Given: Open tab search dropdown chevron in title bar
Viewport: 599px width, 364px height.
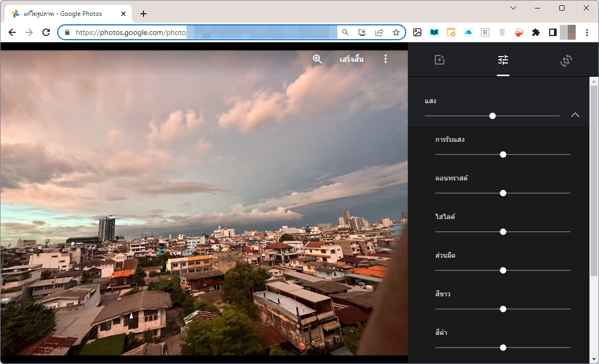Looking at the screenshot, I should point(513,8).
